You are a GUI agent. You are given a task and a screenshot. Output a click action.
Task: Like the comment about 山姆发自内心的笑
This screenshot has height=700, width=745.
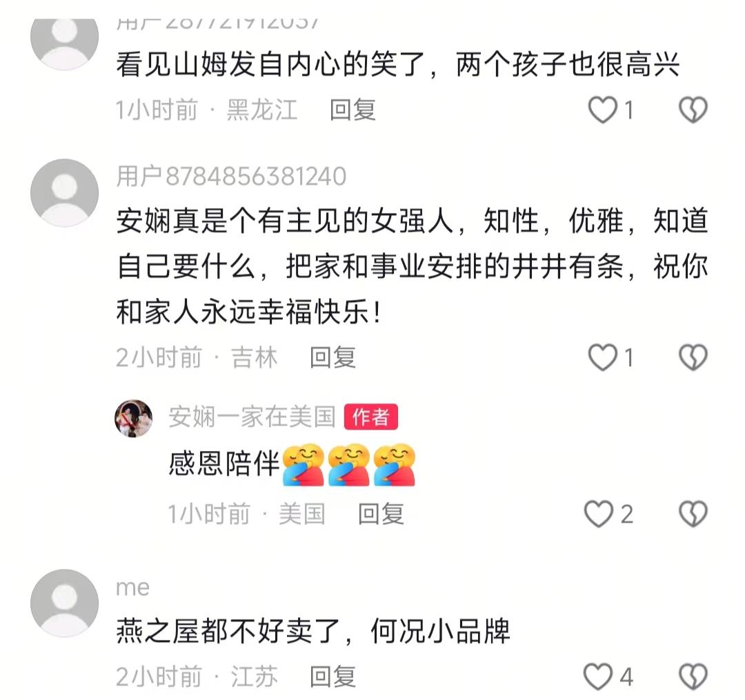tap(602, 110)
